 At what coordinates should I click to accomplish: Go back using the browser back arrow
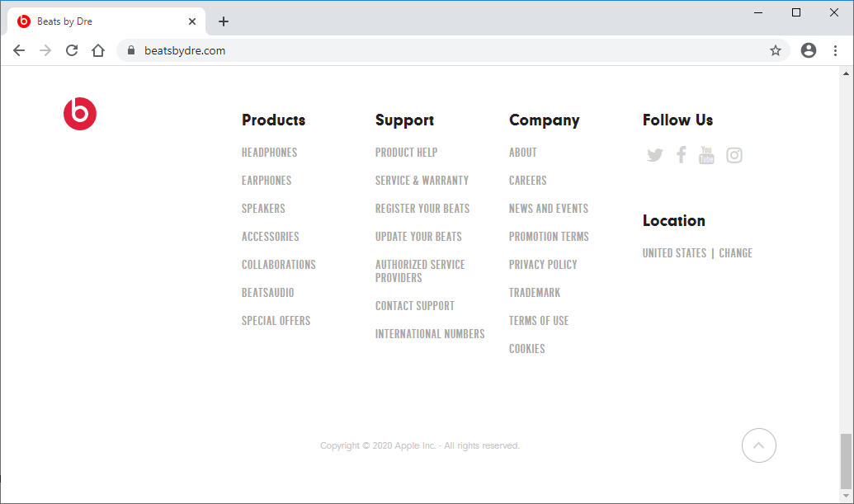click(x=19, y=50)
